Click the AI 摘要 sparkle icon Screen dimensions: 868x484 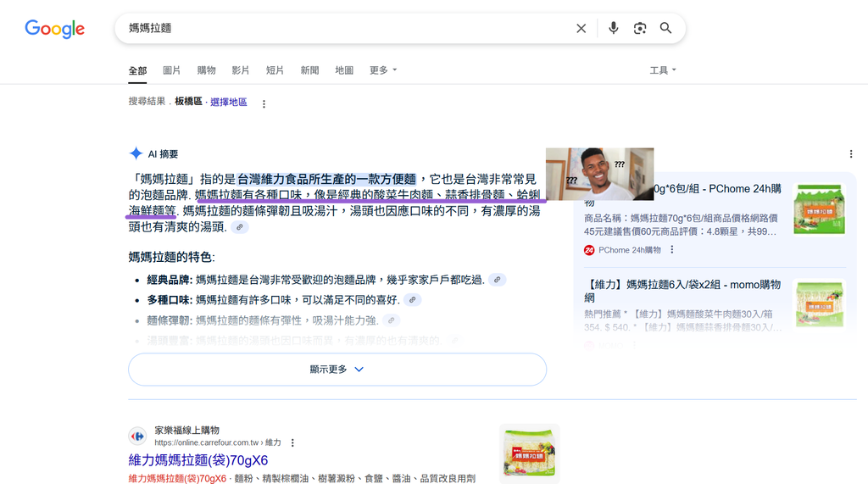point(136,153)
